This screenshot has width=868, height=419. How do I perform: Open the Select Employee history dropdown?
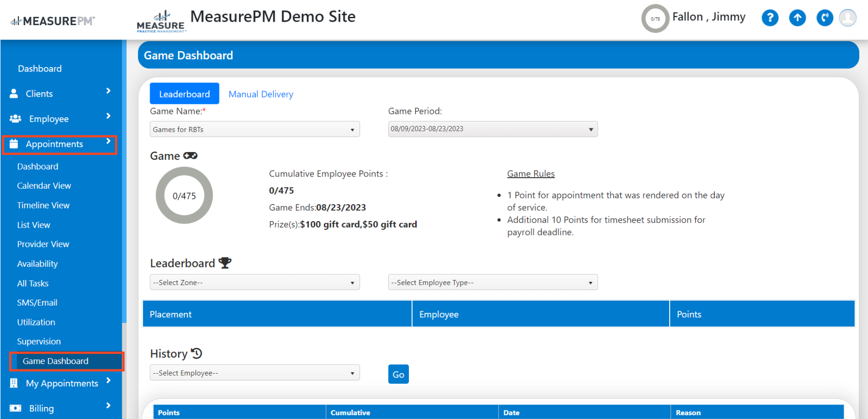[x=255, y=373]
